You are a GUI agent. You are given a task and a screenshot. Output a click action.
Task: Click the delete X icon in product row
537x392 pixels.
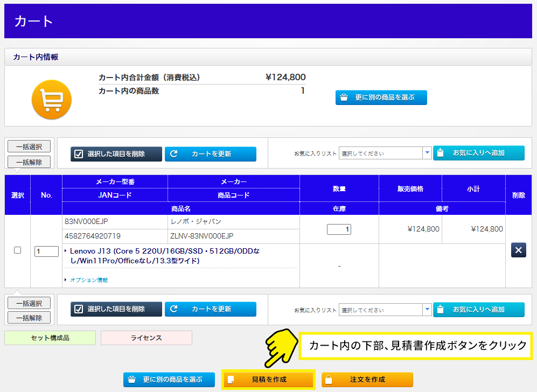point(518,250)
